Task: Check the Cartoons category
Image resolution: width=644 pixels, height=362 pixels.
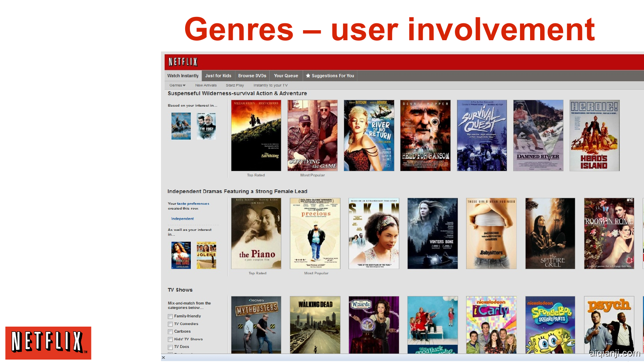Action: (x=170, y=331)
